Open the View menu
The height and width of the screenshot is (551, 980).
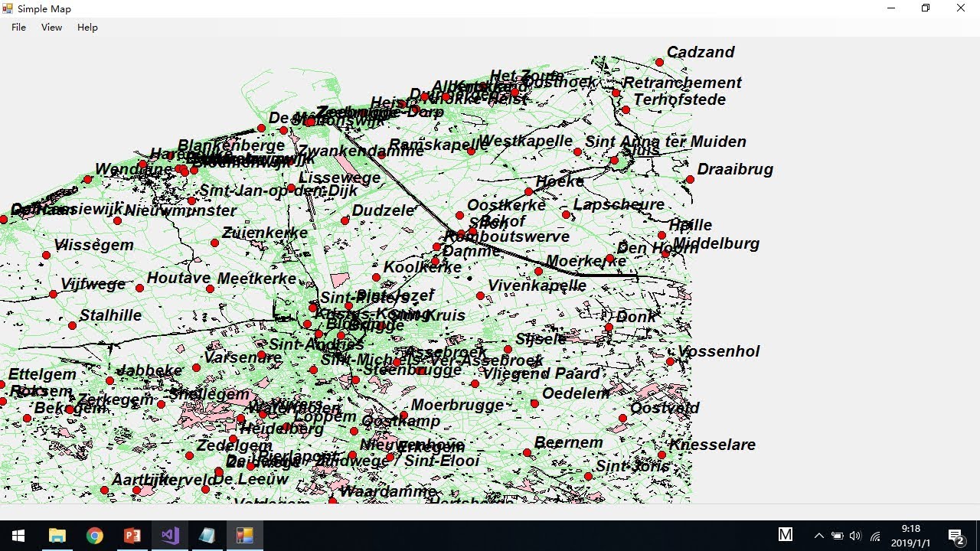click(x=51, y=28)
